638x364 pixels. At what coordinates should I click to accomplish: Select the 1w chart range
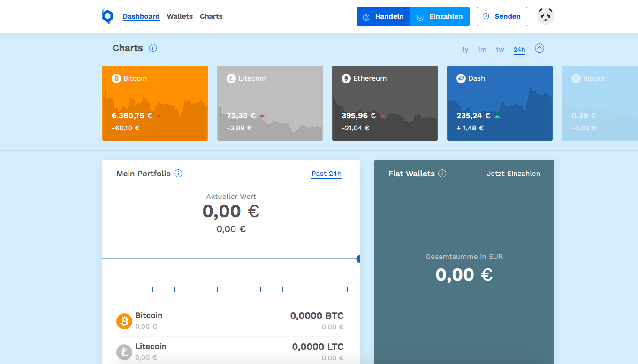pyautogui.click(x=500, y=49)
